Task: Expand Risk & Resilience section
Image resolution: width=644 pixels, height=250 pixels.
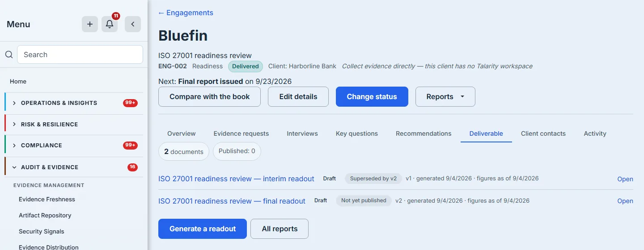Action: pos(74,124)
